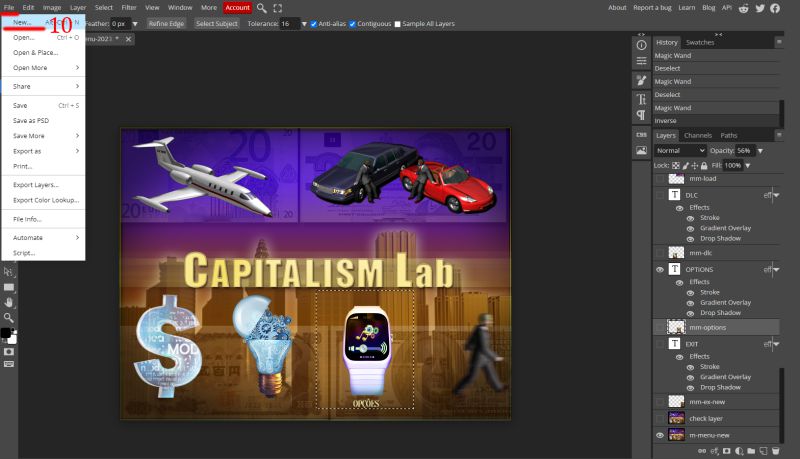Show the check layer visibility

[660, 419]
